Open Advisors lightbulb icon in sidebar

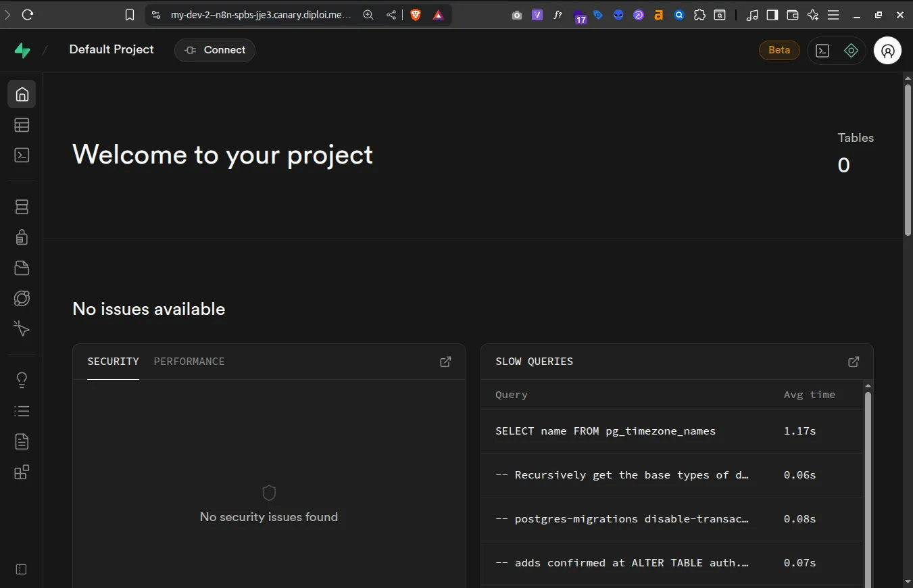(x=22, y=380)
